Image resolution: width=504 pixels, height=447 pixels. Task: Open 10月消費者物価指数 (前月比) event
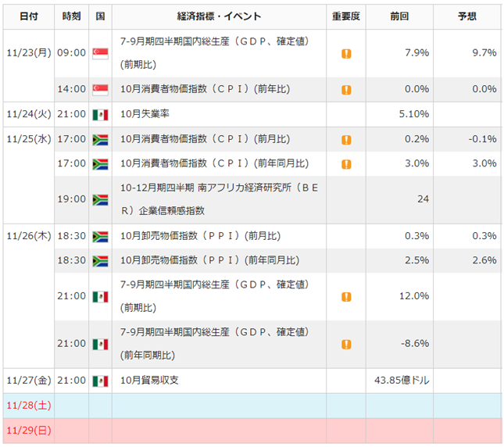205,139
